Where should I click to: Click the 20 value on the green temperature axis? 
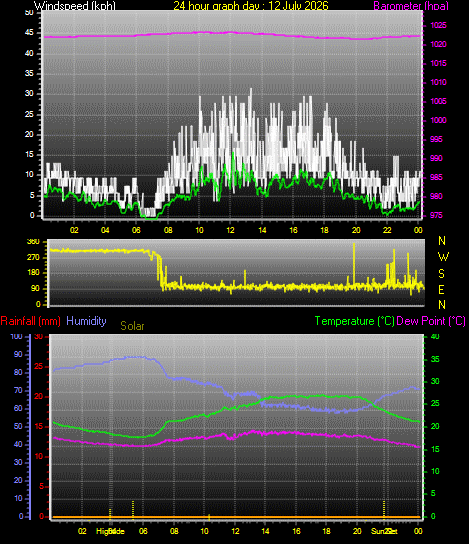coord(435,426)
